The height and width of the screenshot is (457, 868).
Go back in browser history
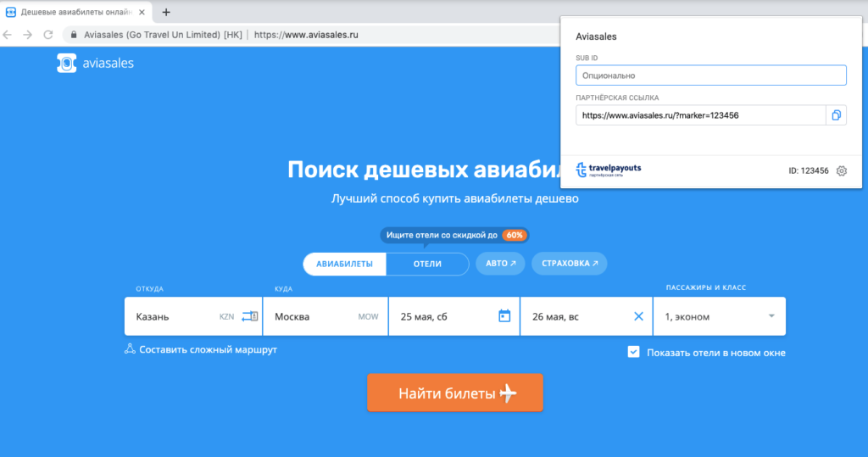point(7,35)
